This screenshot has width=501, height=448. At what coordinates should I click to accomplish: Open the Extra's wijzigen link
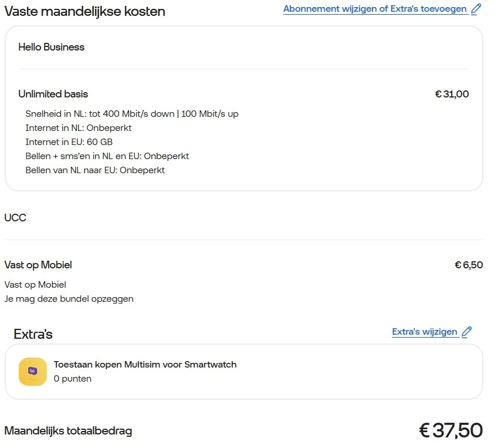[424, 332]
